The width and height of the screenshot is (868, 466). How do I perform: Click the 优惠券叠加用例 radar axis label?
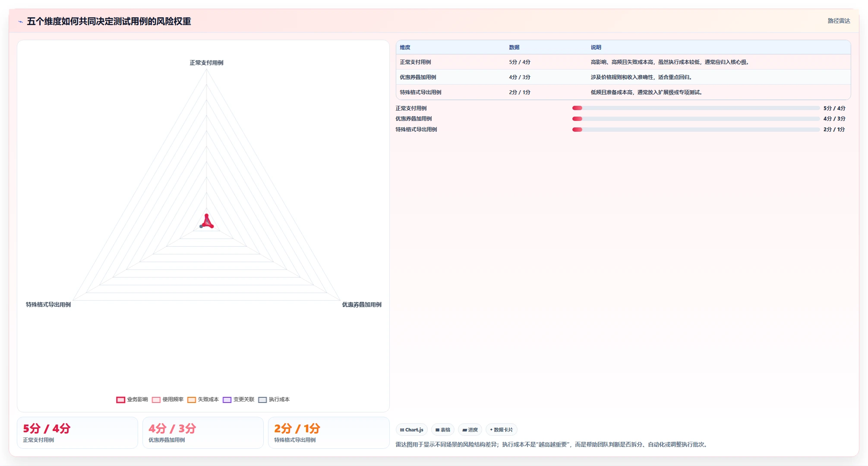point(362,304)
